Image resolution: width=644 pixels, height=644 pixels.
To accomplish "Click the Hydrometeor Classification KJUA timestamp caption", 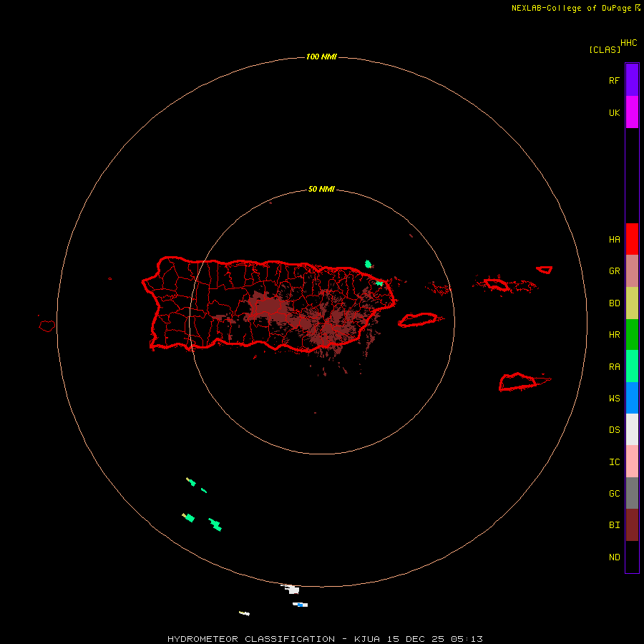I will (x=325, y=639).
